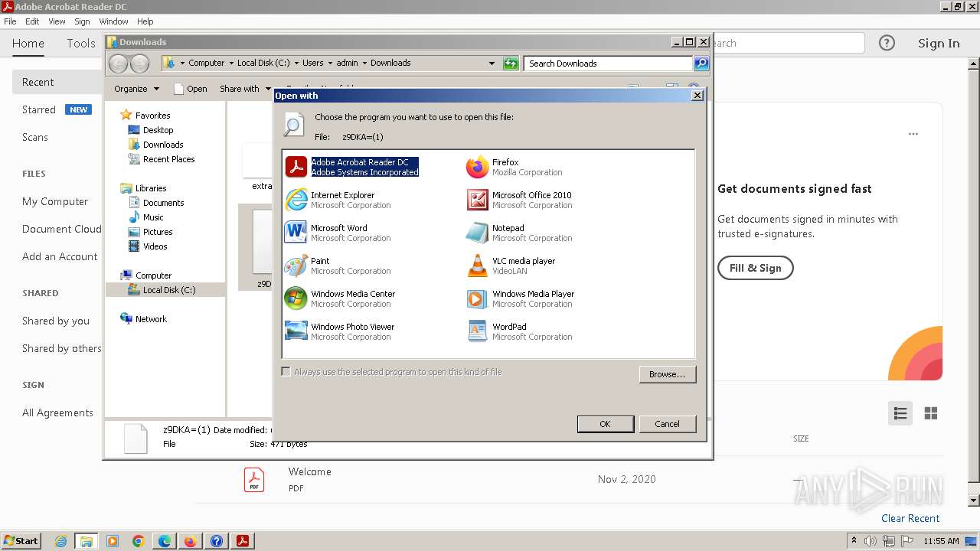
Task: Open the Edit menu in Acrobat
Action: point(32,21)
